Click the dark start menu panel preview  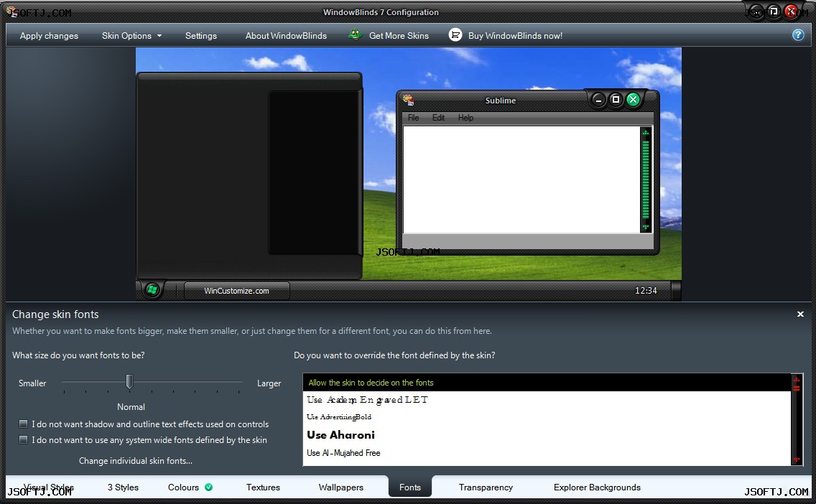point(249,176)
